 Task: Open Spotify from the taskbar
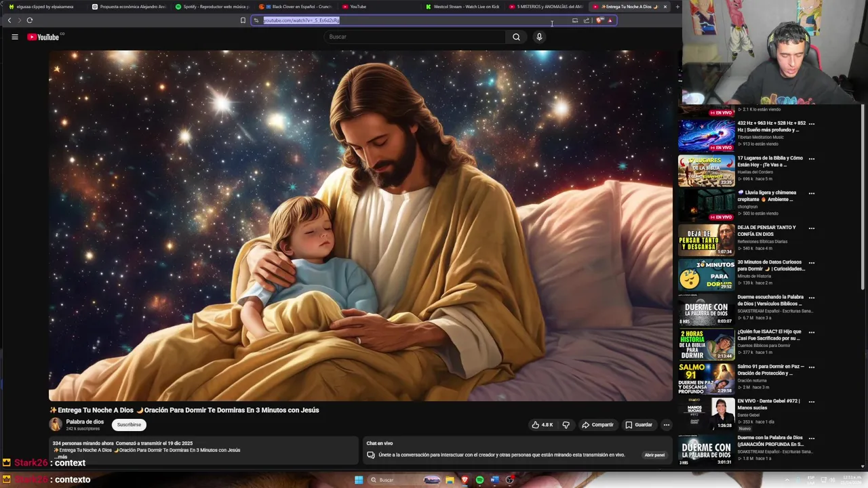coord(479,480)
